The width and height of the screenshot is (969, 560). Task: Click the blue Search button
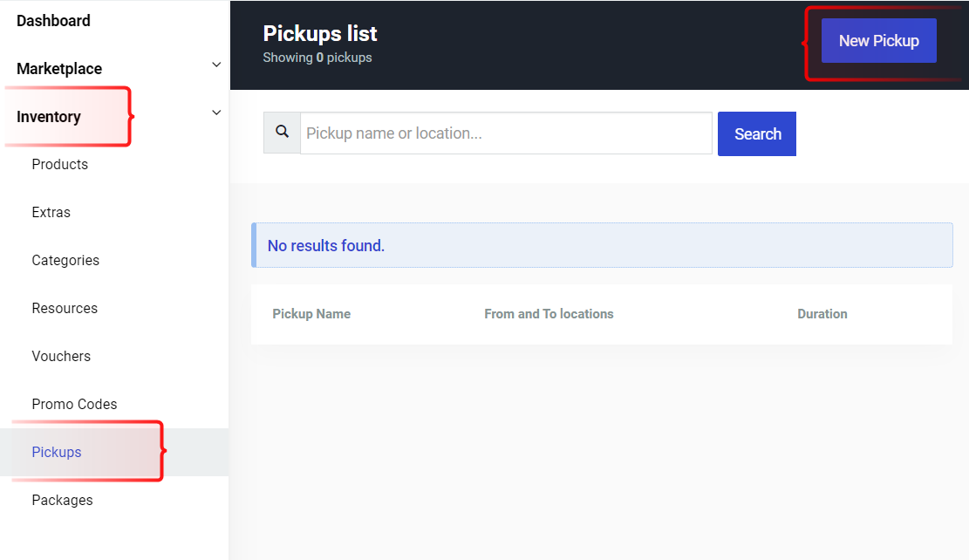(757, 133)
